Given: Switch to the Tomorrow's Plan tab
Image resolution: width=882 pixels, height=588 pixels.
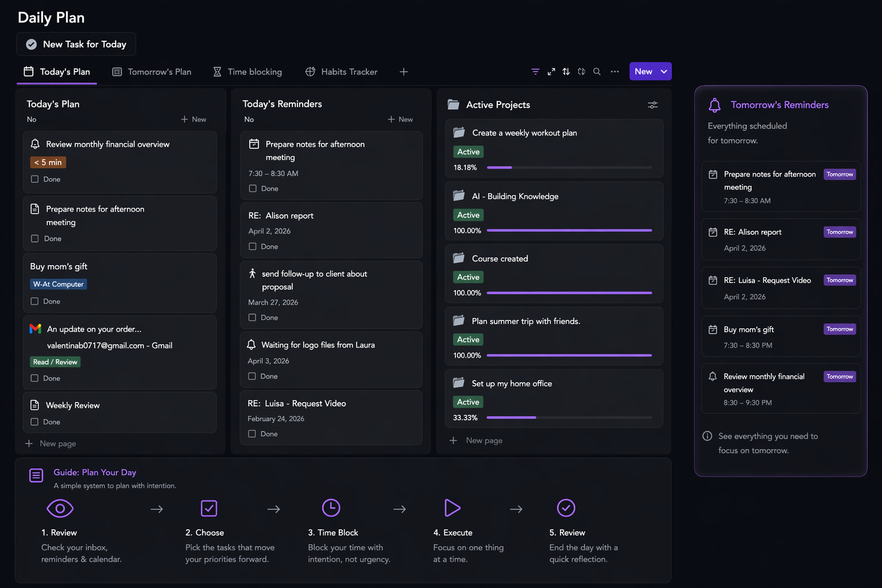Looking at the screenshot, I should coord(151,71).
